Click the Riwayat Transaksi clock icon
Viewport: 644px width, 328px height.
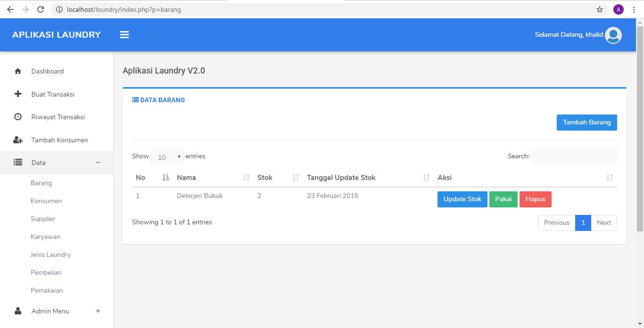(18, 117)
